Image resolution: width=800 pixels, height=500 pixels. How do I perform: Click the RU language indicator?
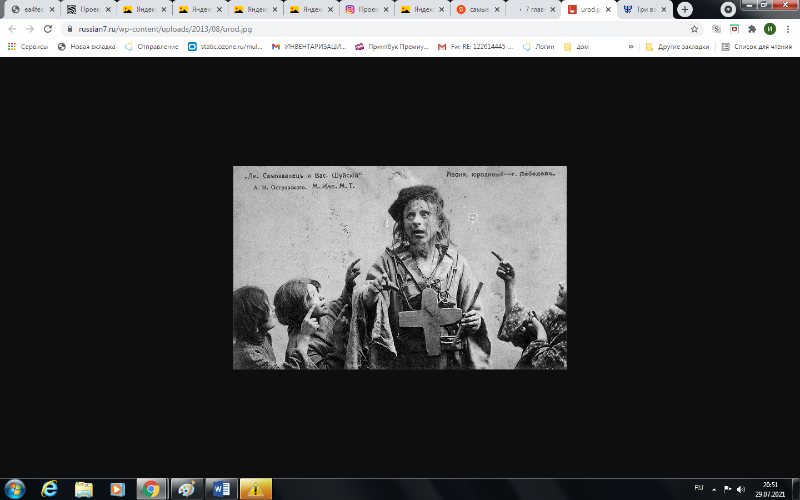(698, 488)
